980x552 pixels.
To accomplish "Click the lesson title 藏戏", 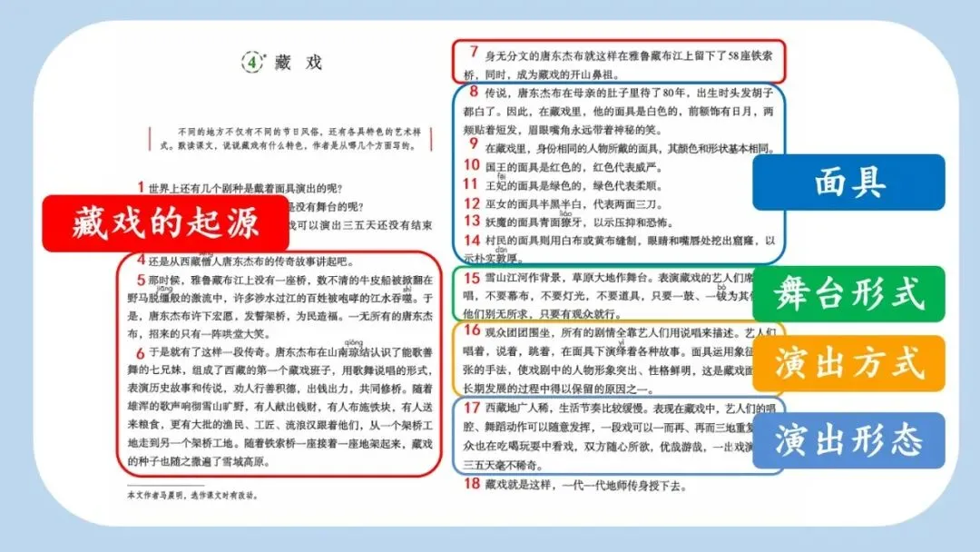I will [x=299, y=63].
